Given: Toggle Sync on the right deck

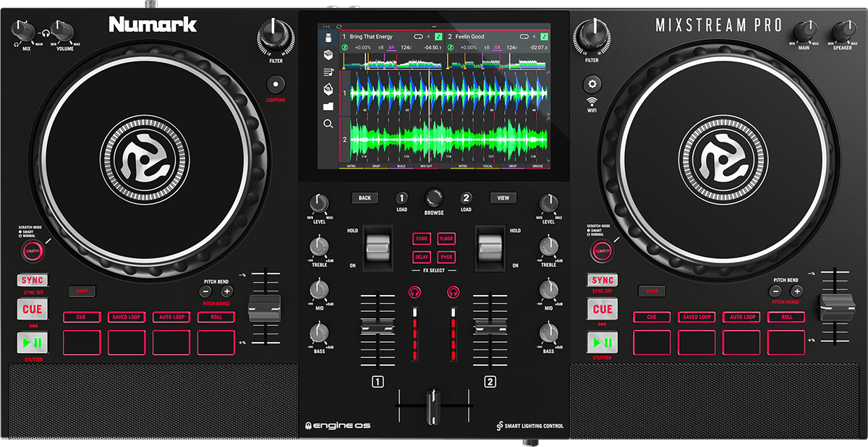Looking at the screenshot, I should (602, 281).
